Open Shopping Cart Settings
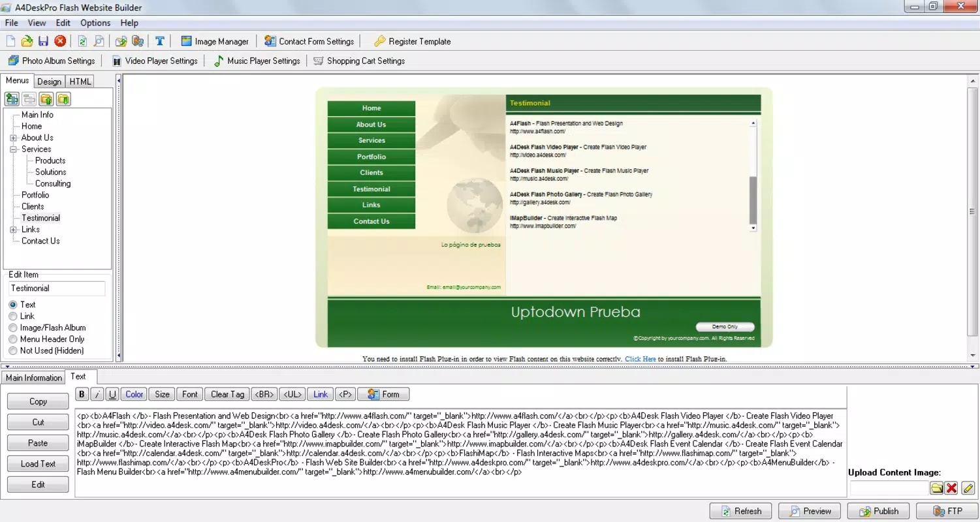The image size is (980, 522). point(359,61)
